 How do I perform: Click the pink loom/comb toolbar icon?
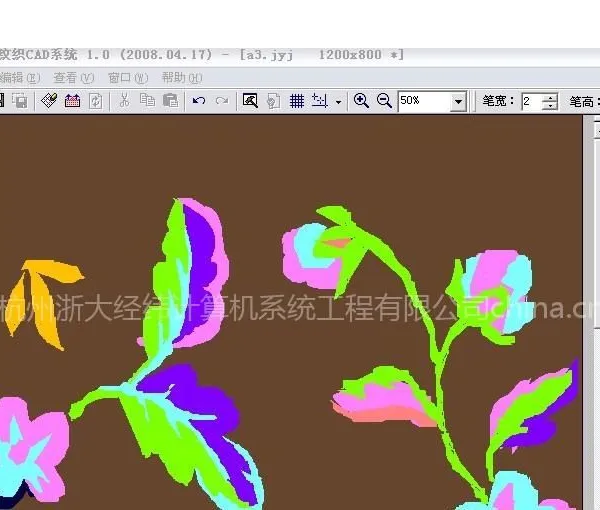[x=72, y=101]
